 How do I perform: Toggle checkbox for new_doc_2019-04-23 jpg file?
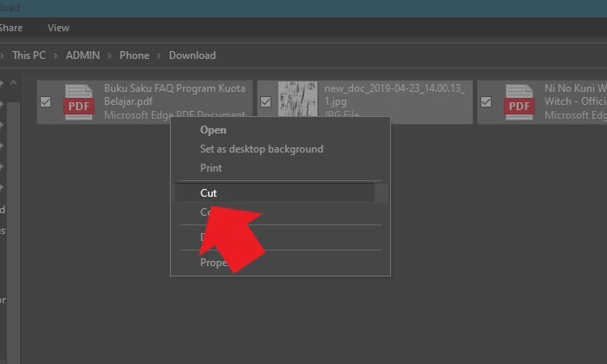[x=266, y=102]
